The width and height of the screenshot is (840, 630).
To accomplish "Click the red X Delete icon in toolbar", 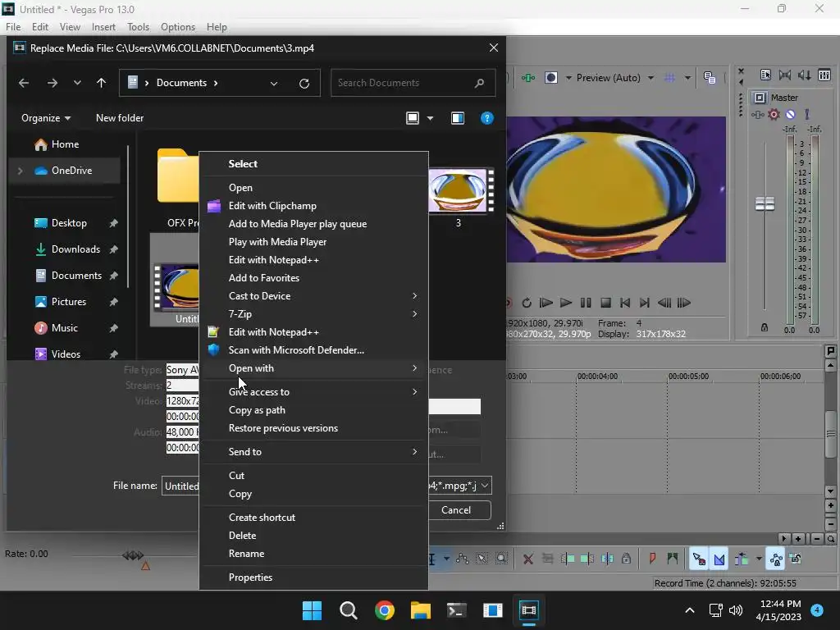I will [527, 559].
